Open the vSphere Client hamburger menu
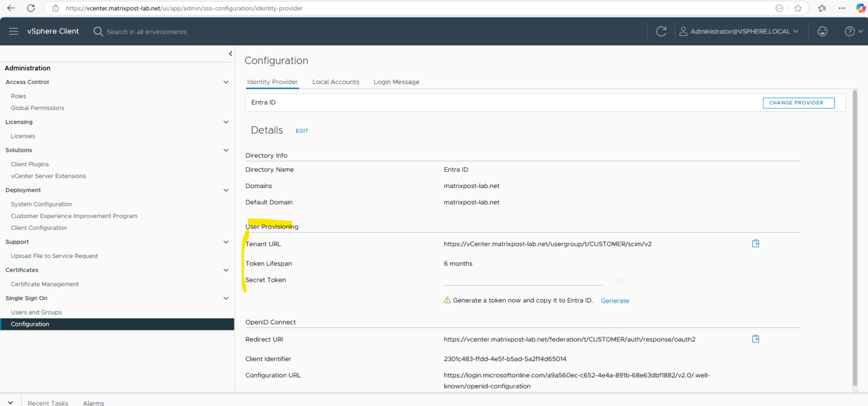 click(13, 31)
